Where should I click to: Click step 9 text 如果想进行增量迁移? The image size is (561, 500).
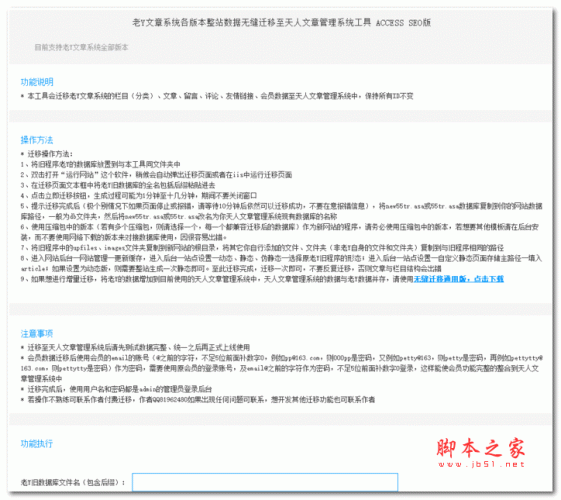(x=217, y=279)
